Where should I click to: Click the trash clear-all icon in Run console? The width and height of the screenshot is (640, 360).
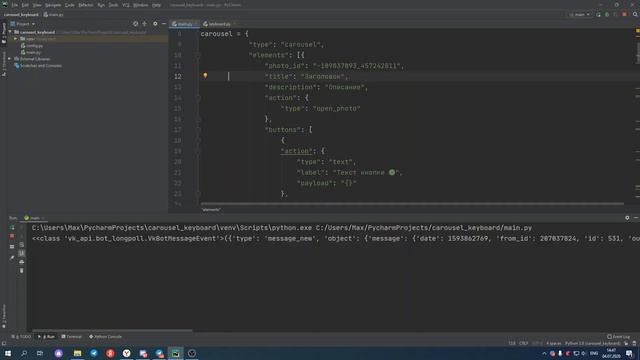[22, 270]
